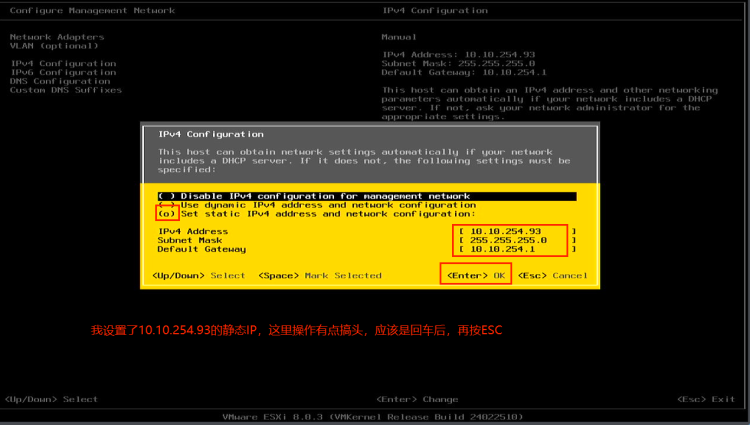Click Esc Exit at bottom right
The image size is (750, 425).
(706, 399)
